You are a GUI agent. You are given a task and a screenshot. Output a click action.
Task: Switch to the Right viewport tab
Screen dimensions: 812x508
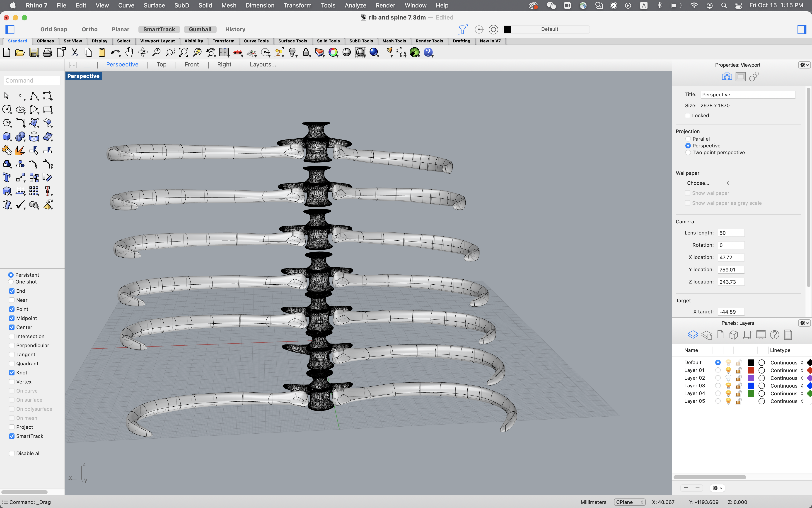click(224, 64)
